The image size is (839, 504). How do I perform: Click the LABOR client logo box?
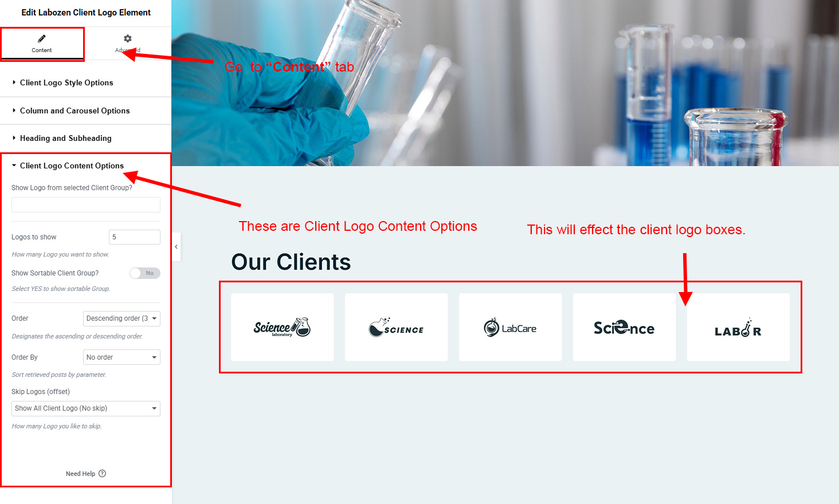click(x=738, y=327)
